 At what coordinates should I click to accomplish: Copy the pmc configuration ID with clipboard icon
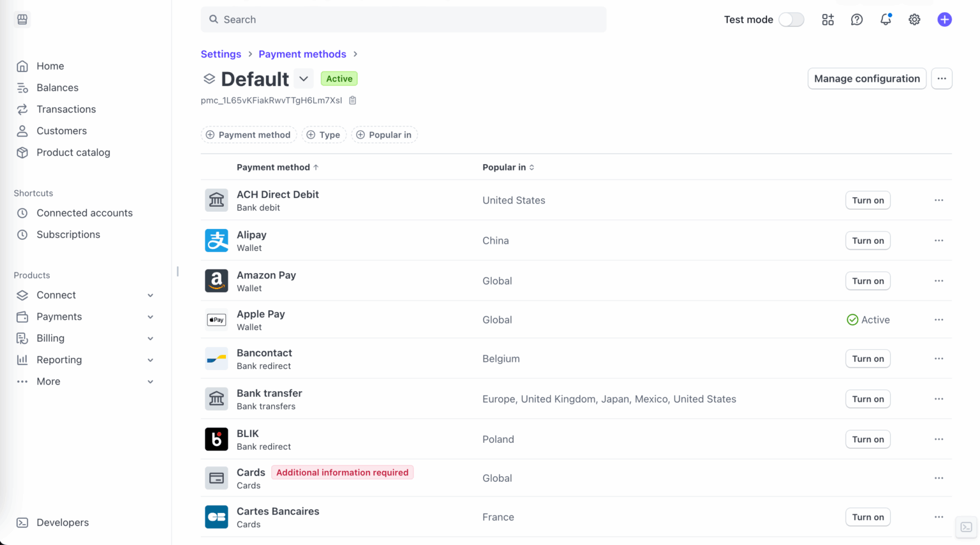click(352, 100)
